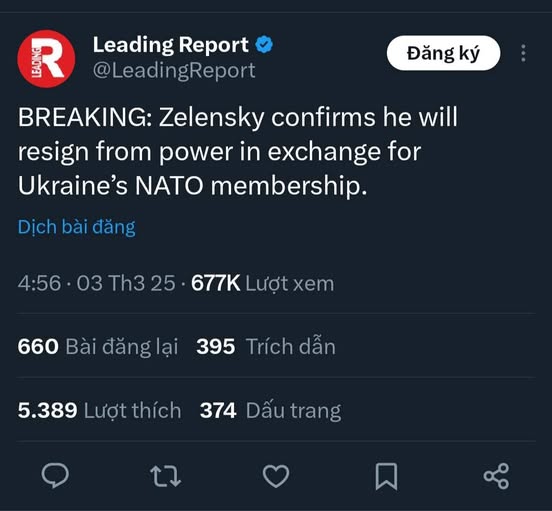
Task: Click the Đăng ký subscribe button
Action: click(443, 53)
